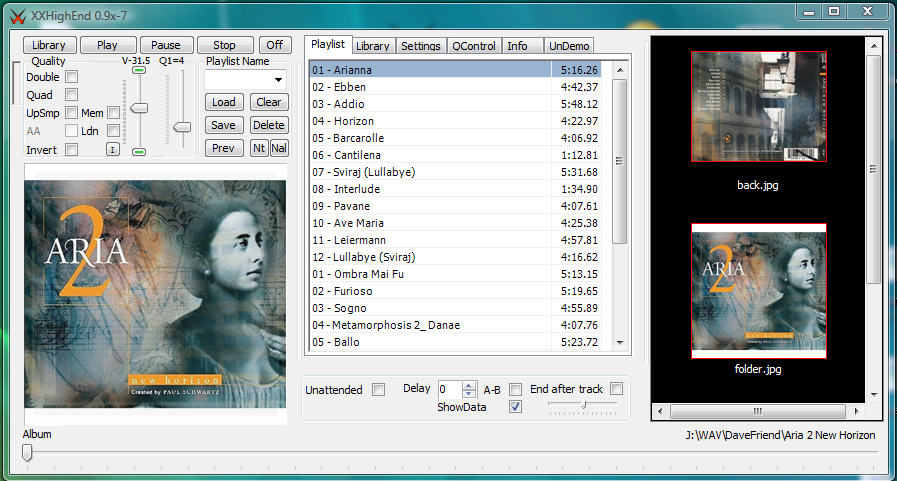Click the volume slider thumb
Viewport: 897px width, 481px height.
[x=139, y=108]
